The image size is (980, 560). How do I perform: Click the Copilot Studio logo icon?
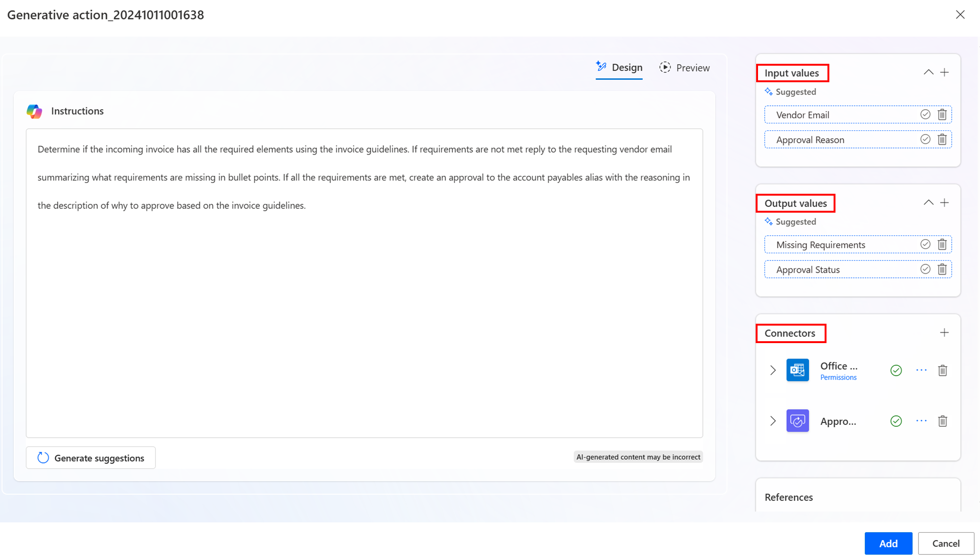[x=35, y=110]
